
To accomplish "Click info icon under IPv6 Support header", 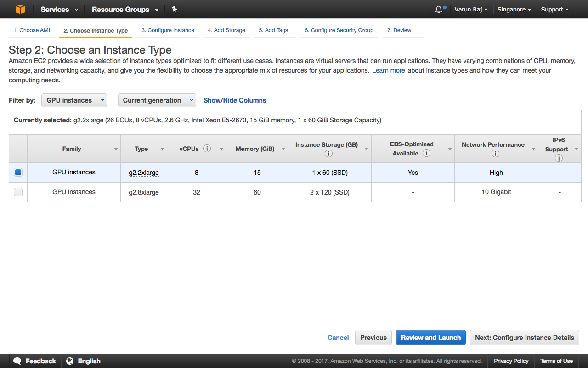I will pyautogui.click(x=559, y=158).
